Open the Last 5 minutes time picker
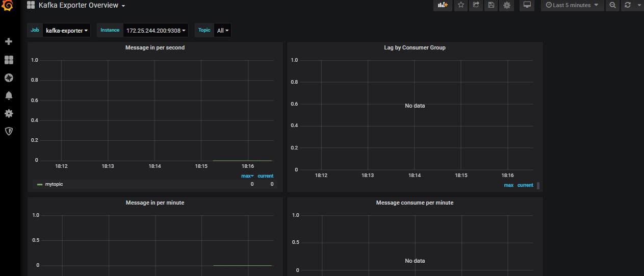 tap(572, 5)
